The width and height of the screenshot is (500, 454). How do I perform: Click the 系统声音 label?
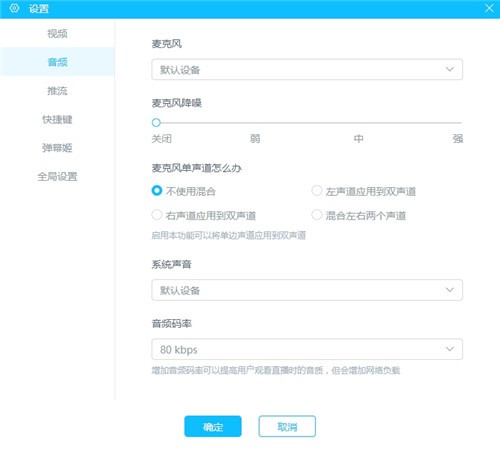(x=172, y=264)
